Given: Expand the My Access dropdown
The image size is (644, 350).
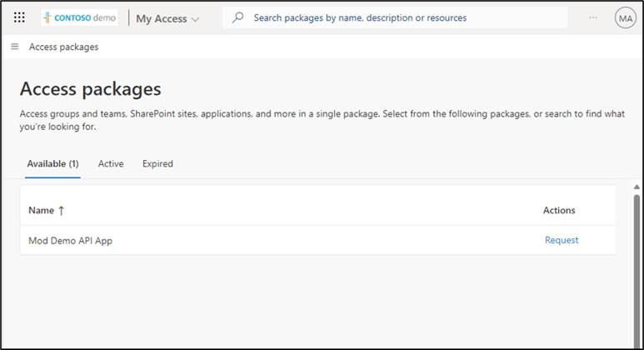Looking at the screenshot, I should pos(167,18).
